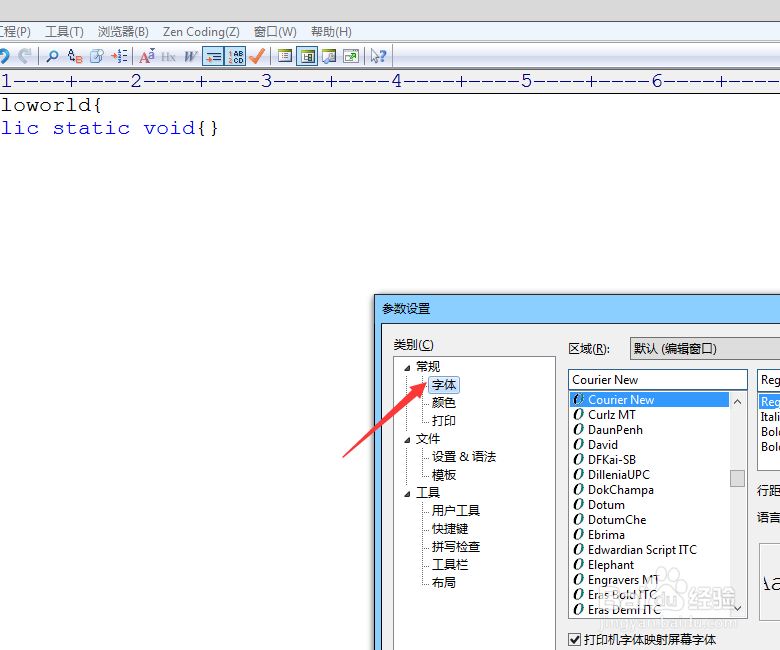Toggle line numbers display icon
780x650 pixels.
click(235, 57)
